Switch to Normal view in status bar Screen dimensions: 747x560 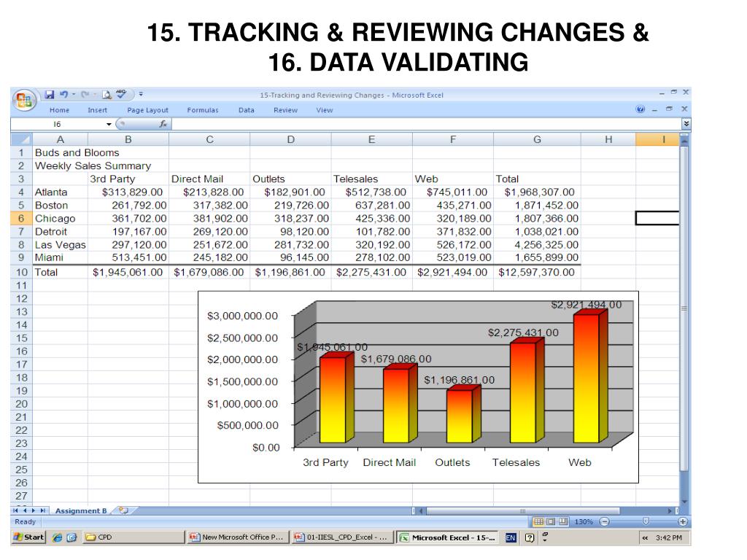click(538, 521)
